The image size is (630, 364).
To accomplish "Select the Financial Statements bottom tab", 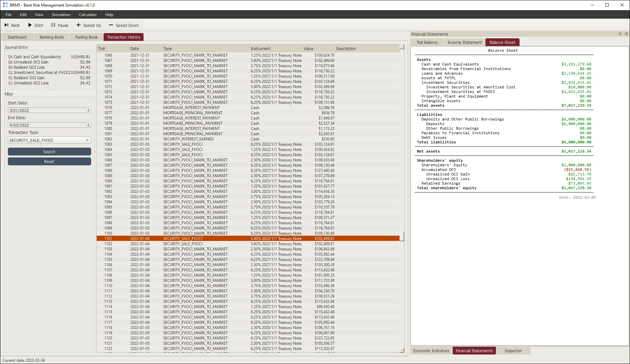I will 474,351.
